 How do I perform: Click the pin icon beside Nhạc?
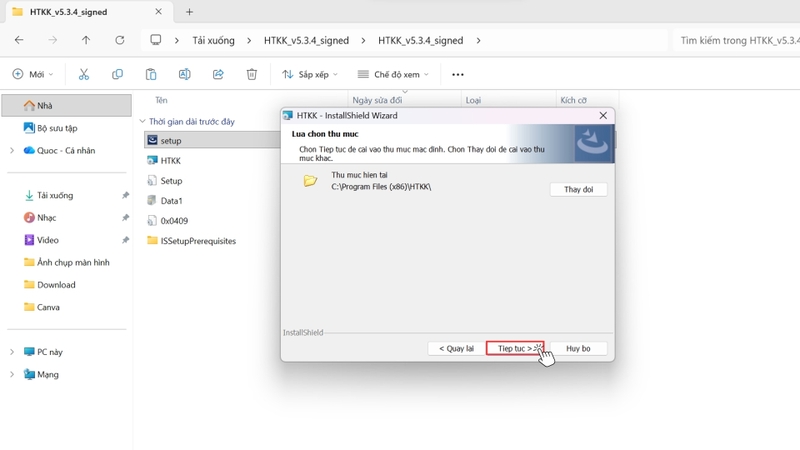click(x=125, y=218)
